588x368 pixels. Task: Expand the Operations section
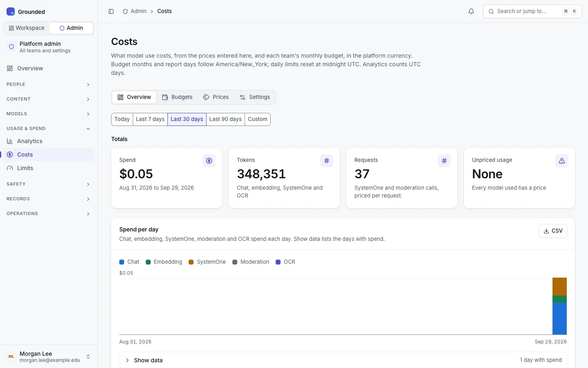tap(48, 213)
